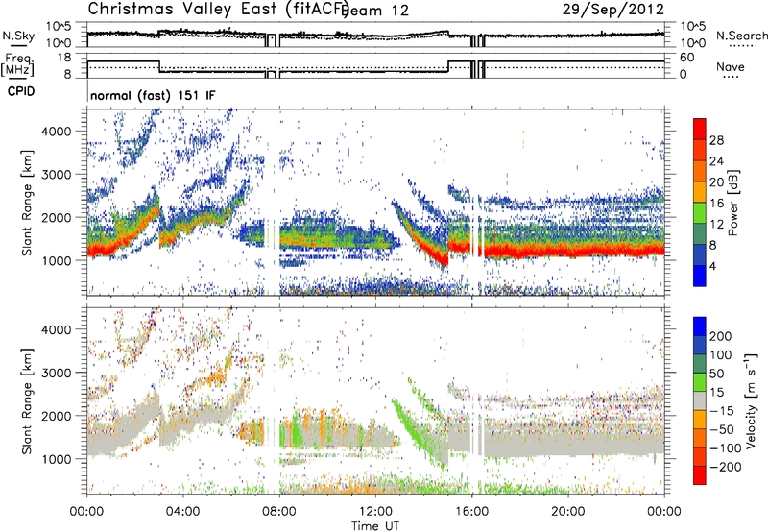This screenshot has width=768, height=532.
Task: Click the 'Freq. [MHz]' axis label
Action: pyautogui.click(x=18, y=64)
